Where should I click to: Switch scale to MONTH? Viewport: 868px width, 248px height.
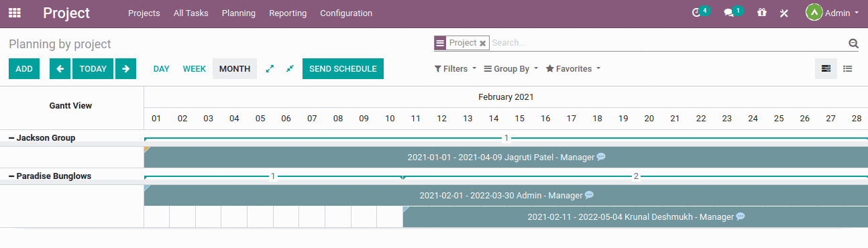point(235,68)
